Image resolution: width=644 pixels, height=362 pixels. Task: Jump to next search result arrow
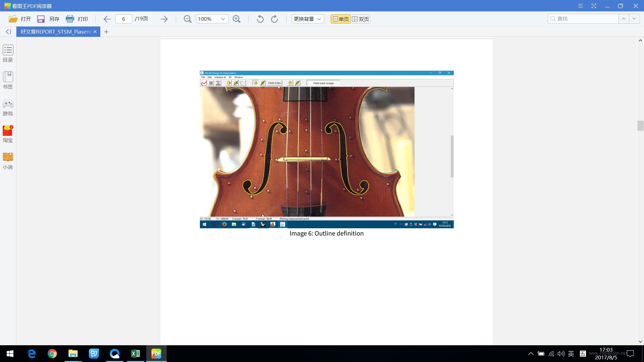tap(634, 19)
